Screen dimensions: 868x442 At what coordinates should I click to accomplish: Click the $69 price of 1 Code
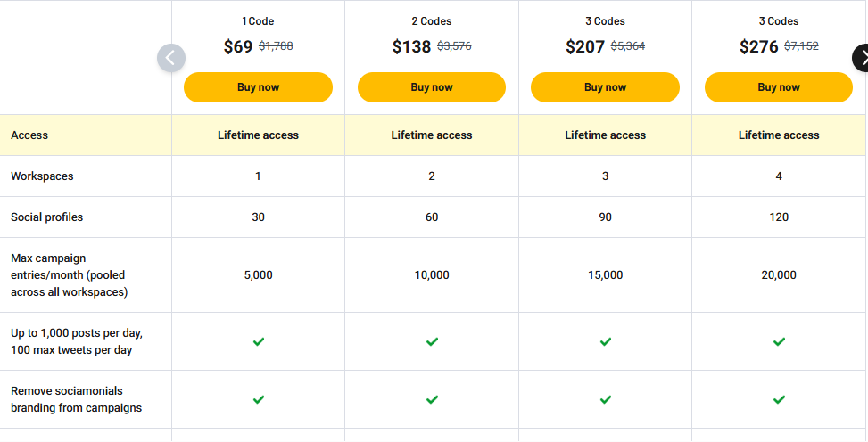238,47
